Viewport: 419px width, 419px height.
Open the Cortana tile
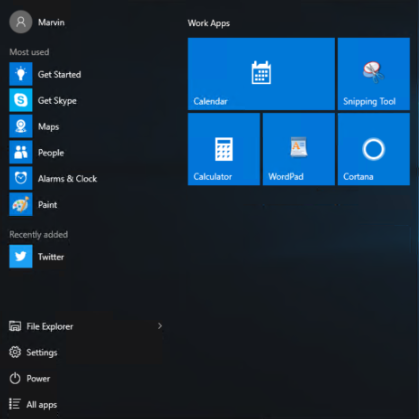[374, 149]
